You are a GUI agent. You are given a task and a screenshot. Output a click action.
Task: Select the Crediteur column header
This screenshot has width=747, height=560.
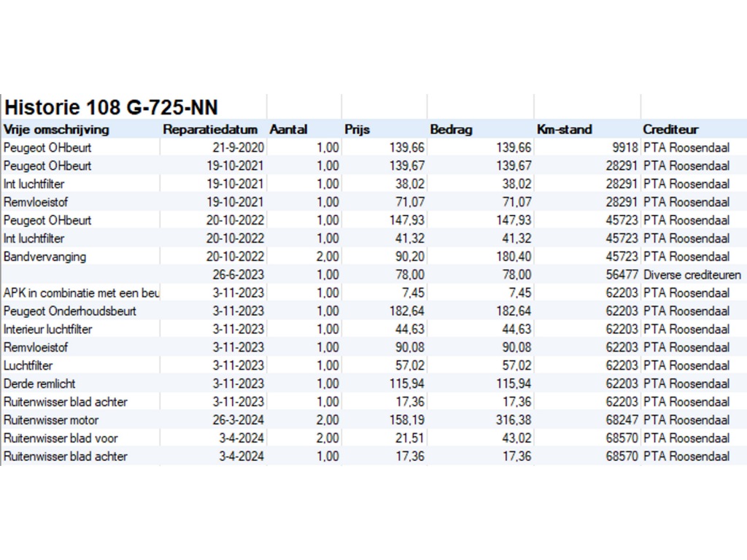(671, 130)
